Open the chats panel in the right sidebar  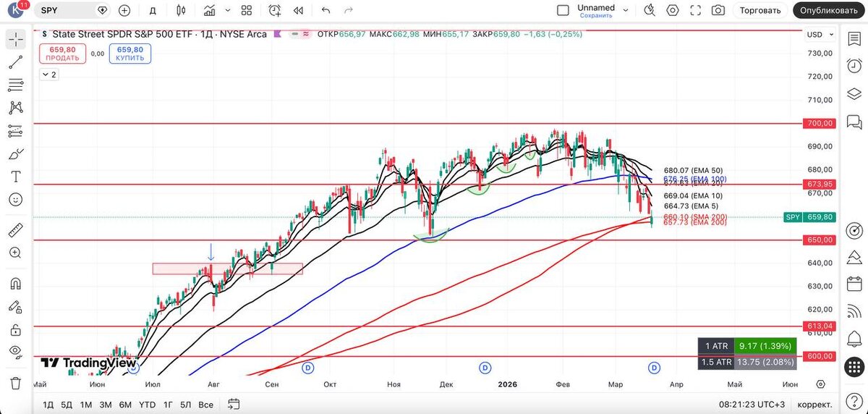pos(854,123)
